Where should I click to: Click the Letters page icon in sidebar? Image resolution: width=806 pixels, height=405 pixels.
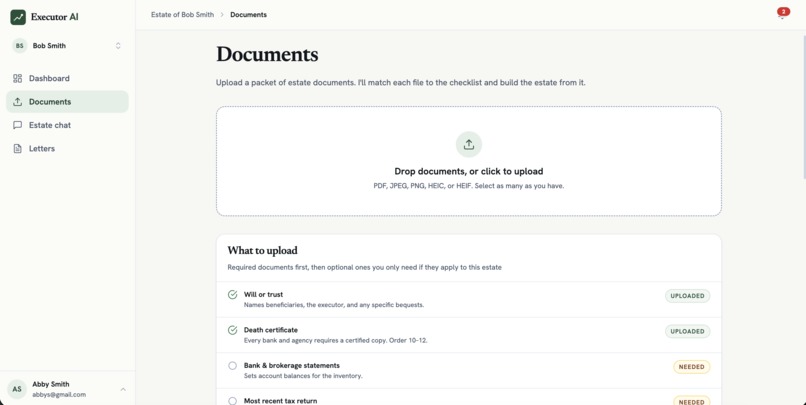point(17,149)
